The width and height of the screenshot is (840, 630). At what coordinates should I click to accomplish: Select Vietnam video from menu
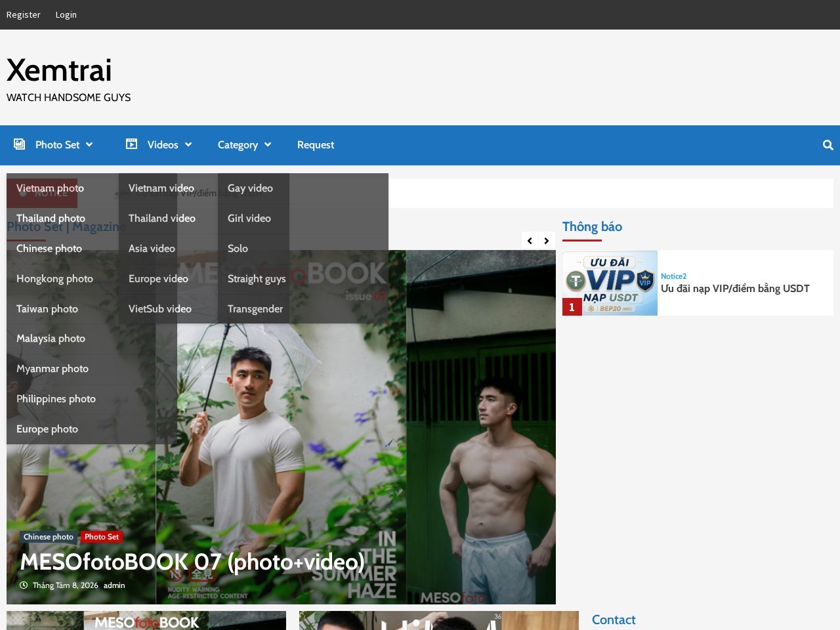[161, 188]
